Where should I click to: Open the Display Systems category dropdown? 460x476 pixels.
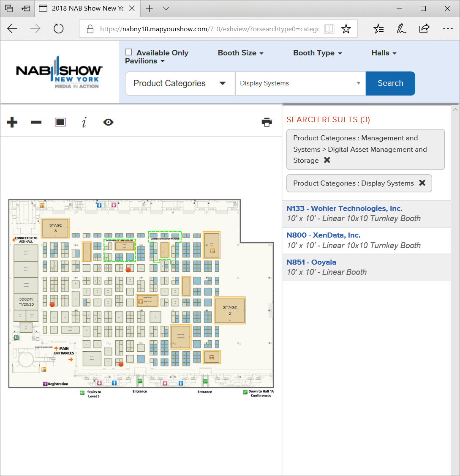pos(300,83)
